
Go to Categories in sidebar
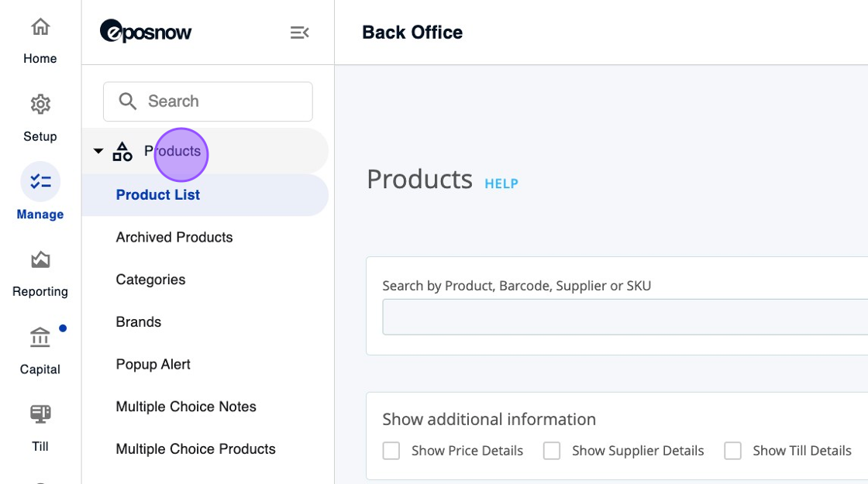tap(150, 280)
